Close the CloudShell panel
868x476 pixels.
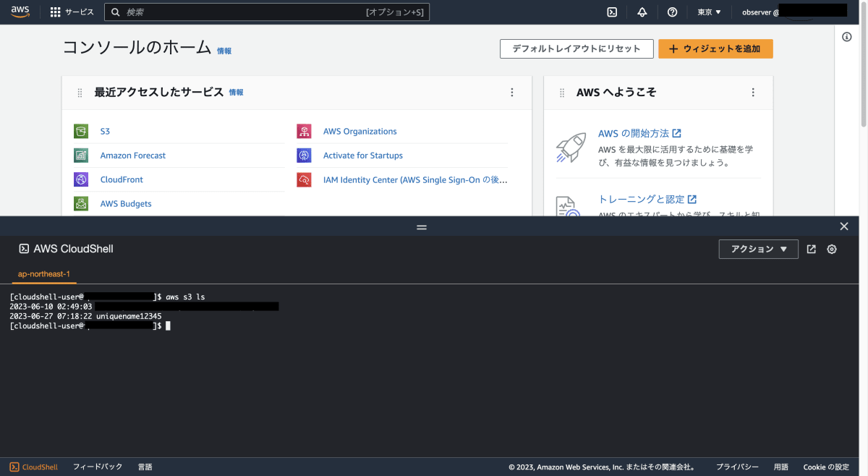coord(843,226)
